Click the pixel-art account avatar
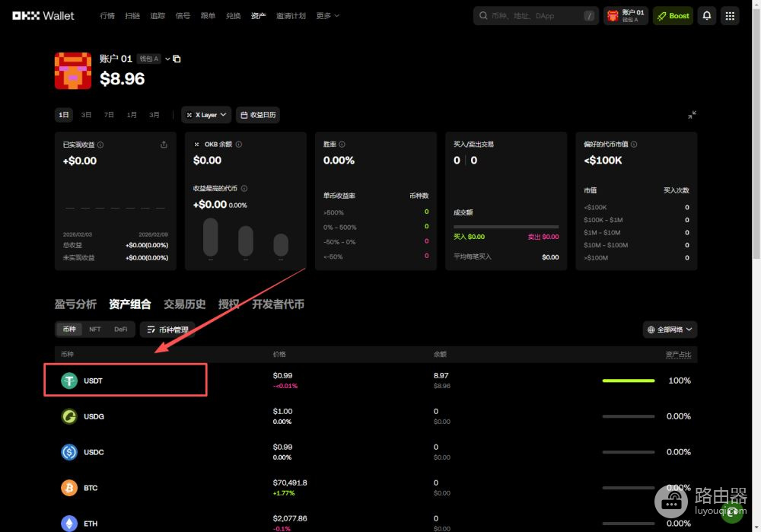 pos(73,71)
